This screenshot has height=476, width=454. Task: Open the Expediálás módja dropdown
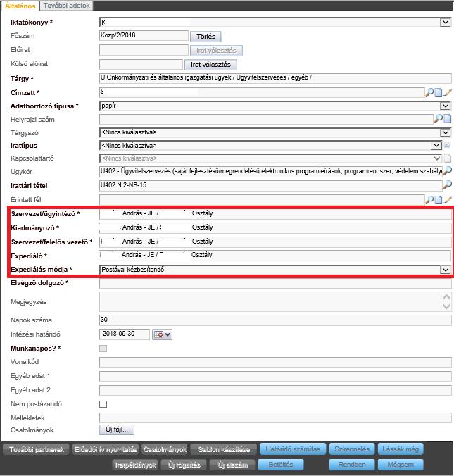pos(445,270)
